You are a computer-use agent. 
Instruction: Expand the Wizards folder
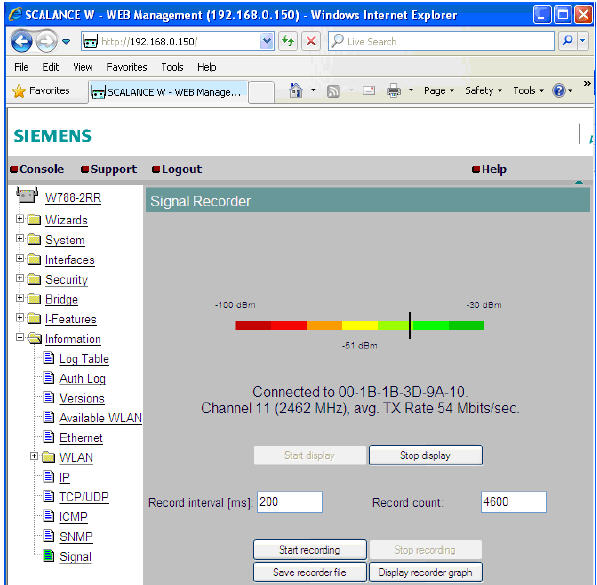[x=20, y=219]
